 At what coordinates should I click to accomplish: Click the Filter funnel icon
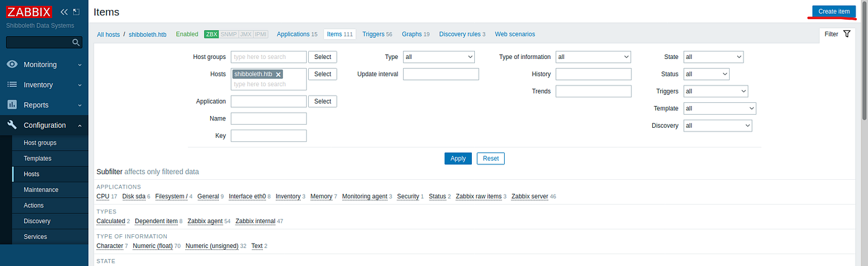[847, 34]
